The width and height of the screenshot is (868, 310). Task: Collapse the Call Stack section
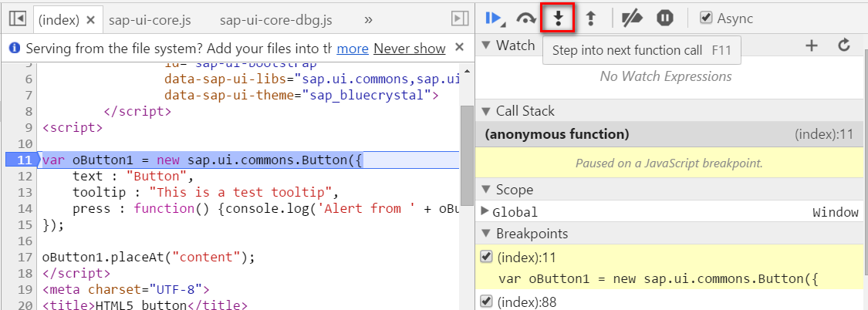point(486,111)
